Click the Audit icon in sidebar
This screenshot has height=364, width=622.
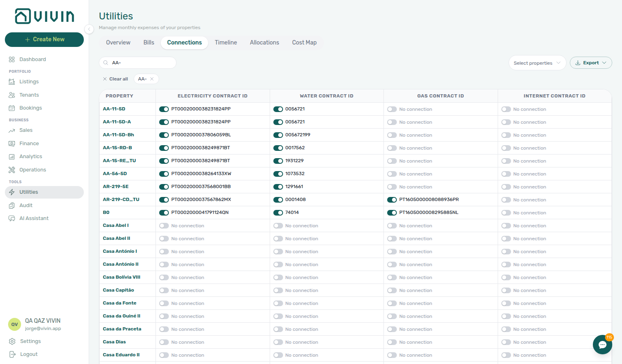[12, 205]
